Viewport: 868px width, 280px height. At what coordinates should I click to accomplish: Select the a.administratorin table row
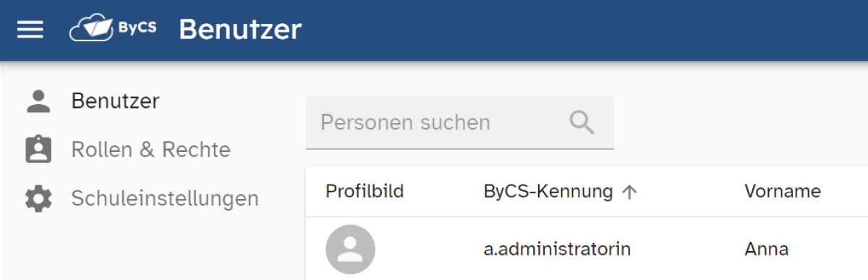587,249
